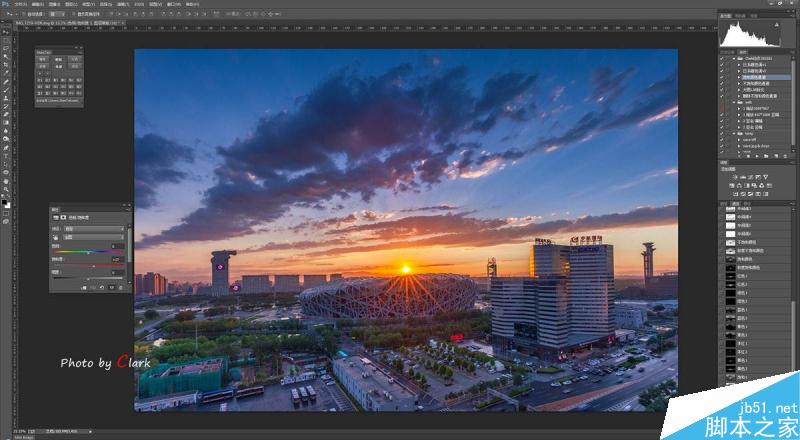Open the 图层 (Layer) menu
800x440 pixels.
[71, 4]
